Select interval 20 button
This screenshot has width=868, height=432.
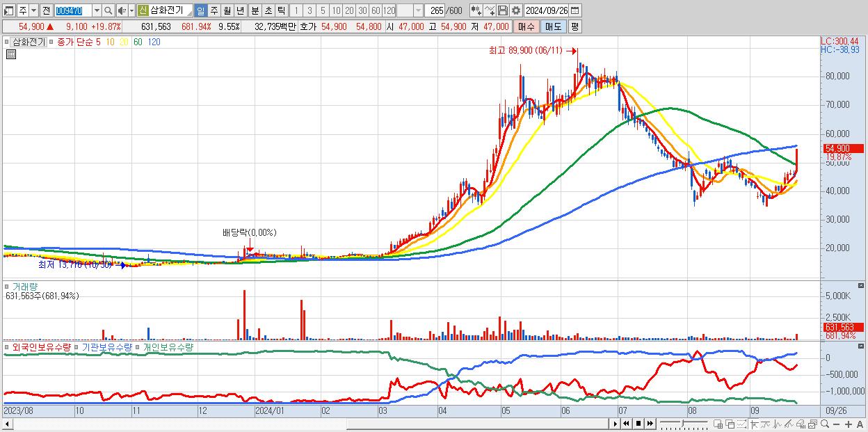pyautogui.click(x=349, y=10)
